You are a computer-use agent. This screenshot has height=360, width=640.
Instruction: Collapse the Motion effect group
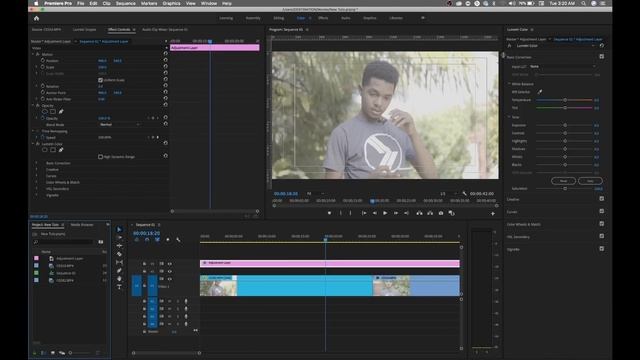[x=33, y=54]
